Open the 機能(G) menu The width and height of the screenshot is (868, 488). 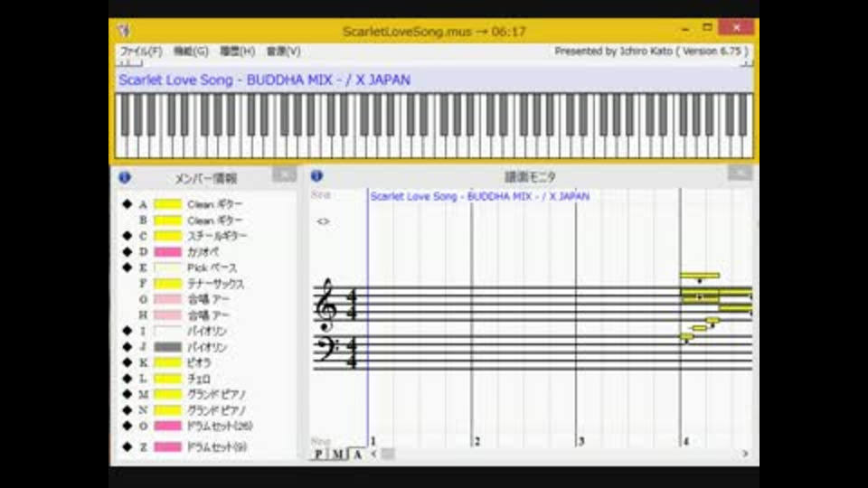pos(191,52)
